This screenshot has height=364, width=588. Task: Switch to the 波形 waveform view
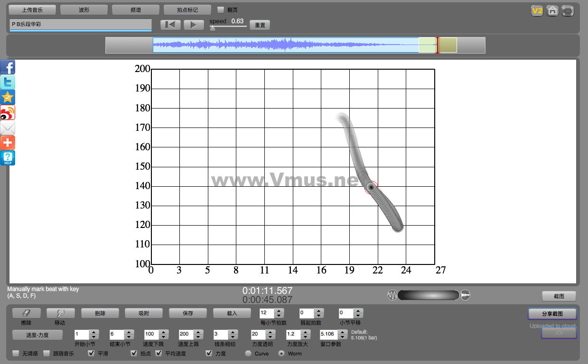pyautogui.click(x=84, y=9)
